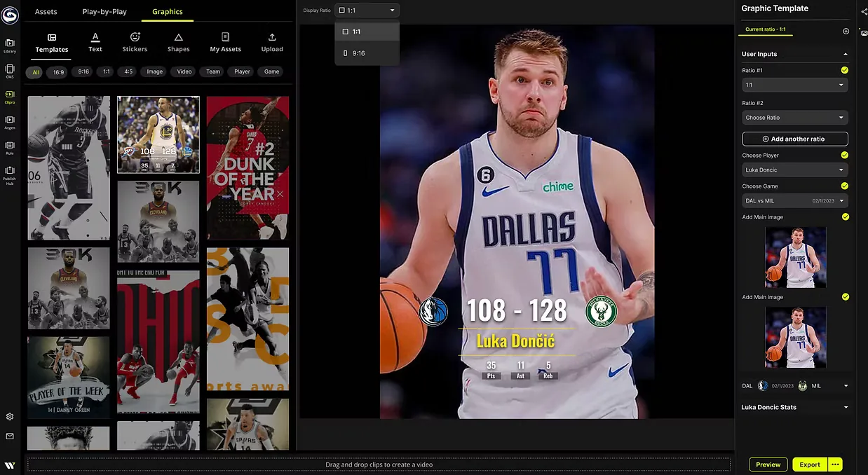This screenshot has width=868, height=475.
Task: Filter templates by Game
Action: [x=272, y=71]
